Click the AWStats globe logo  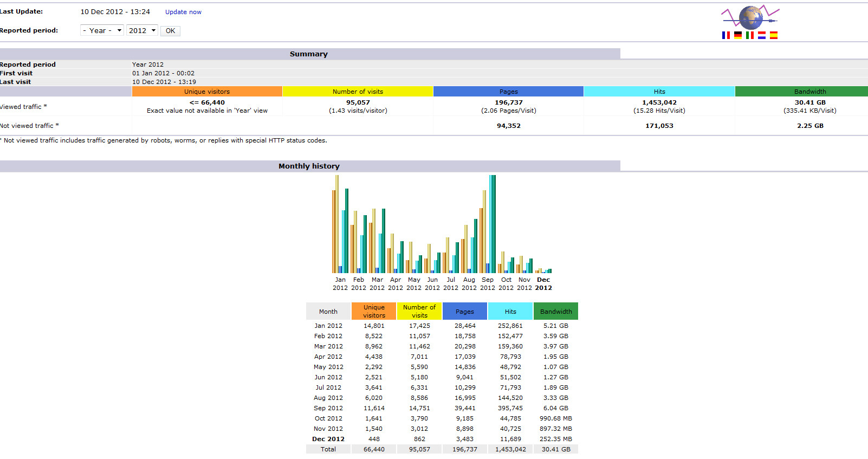750,17
